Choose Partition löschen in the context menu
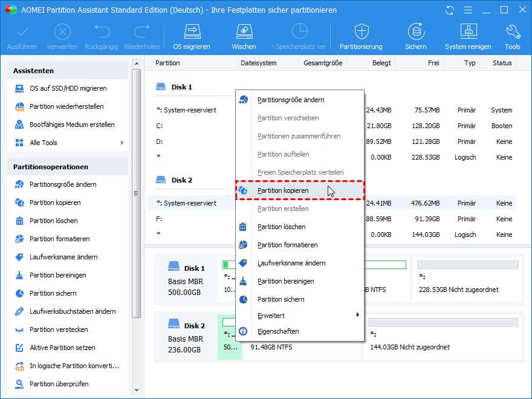532x399 pixels. click(300, 227)
